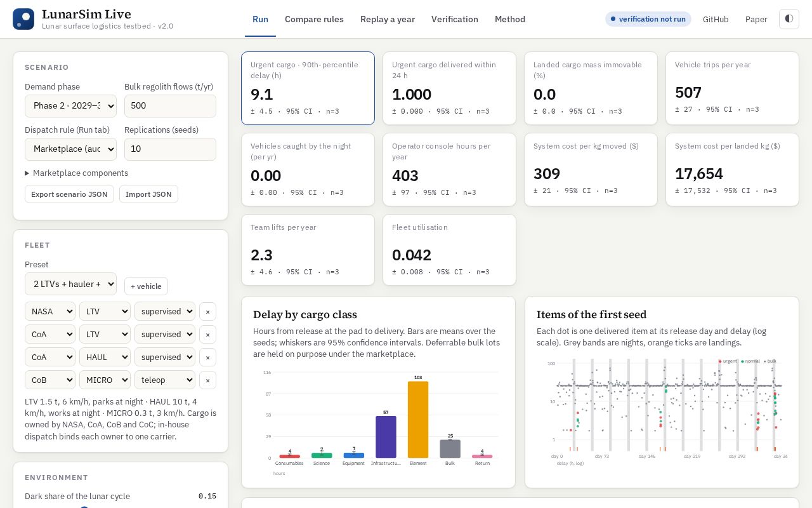Viewport: 812px width, 508px height.
Task: Open the Demand phase dropdown
Action: point(70,106)
